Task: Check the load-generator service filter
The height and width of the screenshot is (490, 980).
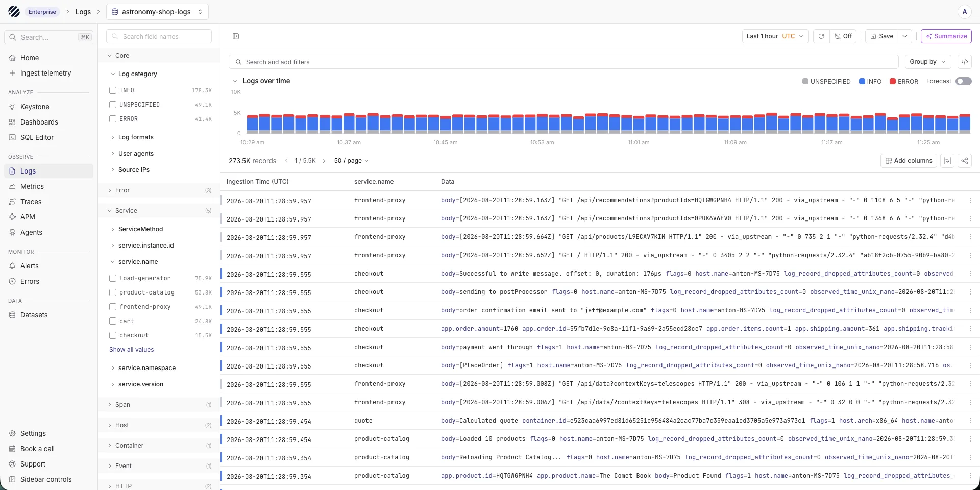Action: [x=113, y=278]
